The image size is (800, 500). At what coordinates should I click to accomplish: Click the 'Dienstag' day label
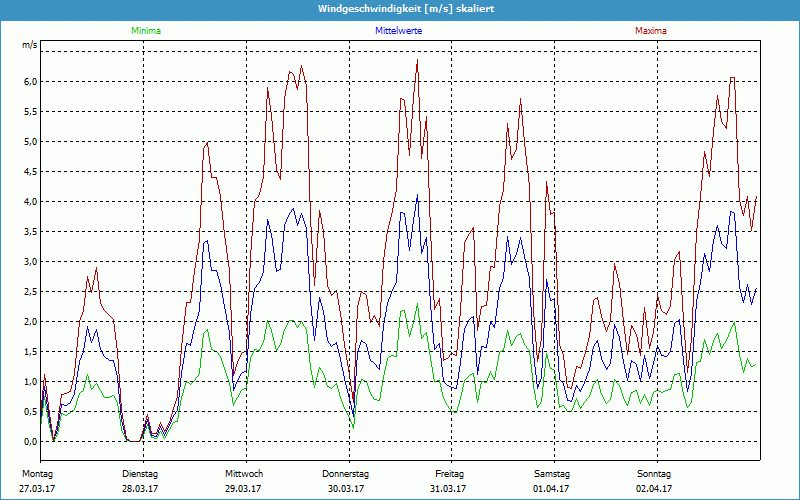coord(140,474)
